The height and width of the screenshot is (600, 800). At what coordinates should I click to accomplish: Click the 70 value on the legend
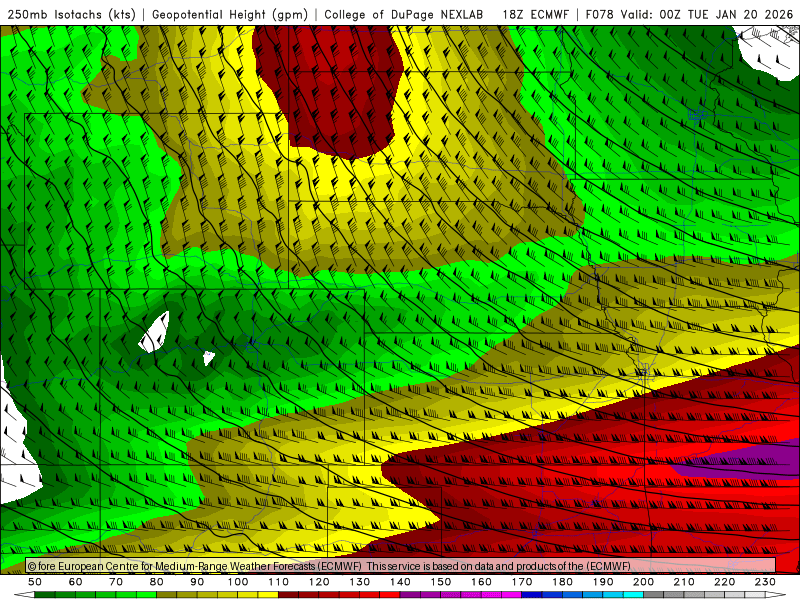coord(116,582)
